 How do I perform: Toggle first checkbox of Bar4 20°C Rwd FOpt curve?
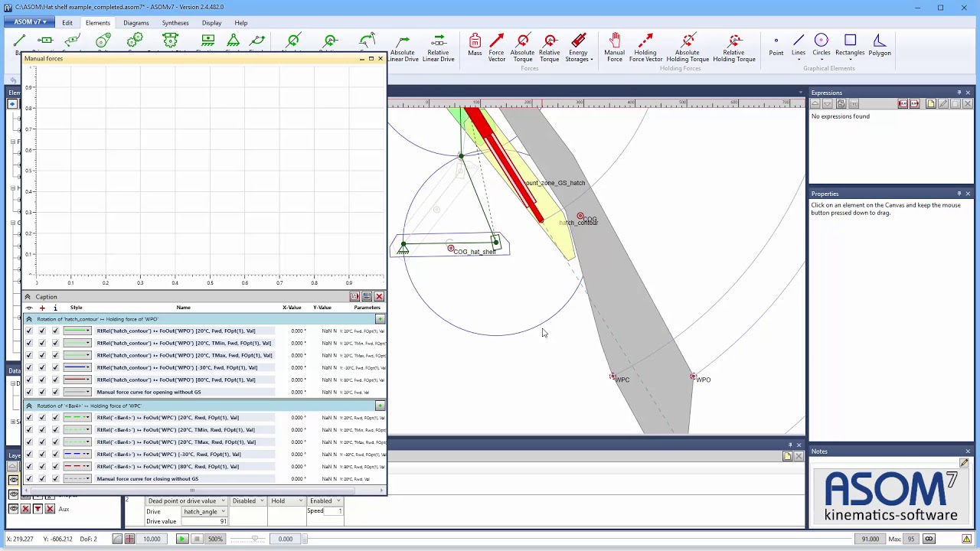(x=29, y=417)
